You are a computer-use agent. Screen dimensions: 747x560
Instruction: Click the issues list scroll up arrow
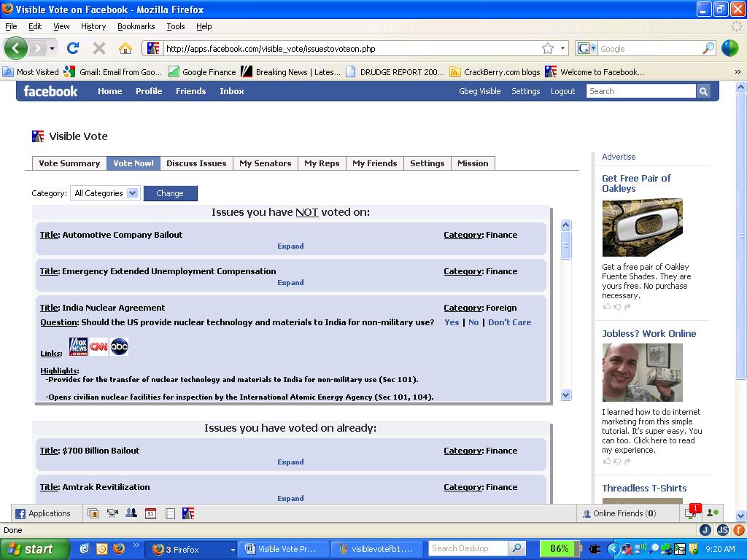(x=566, y=225)
